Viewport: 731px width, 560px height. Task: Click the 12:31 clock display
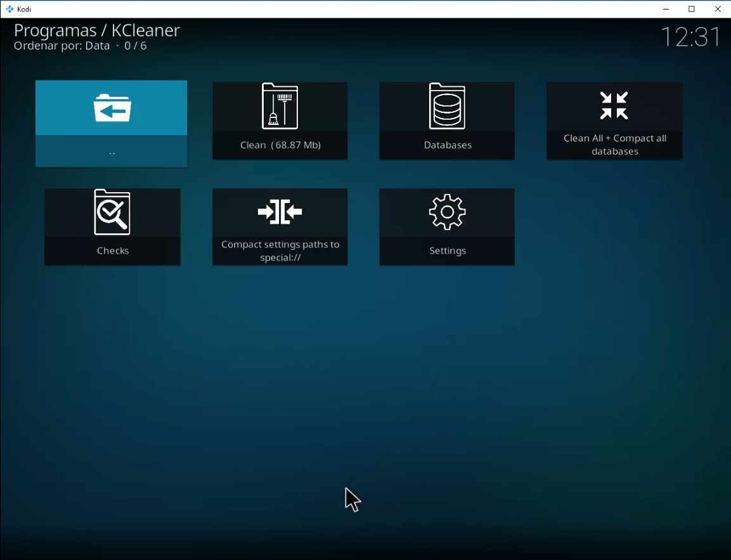pos(691,37)
